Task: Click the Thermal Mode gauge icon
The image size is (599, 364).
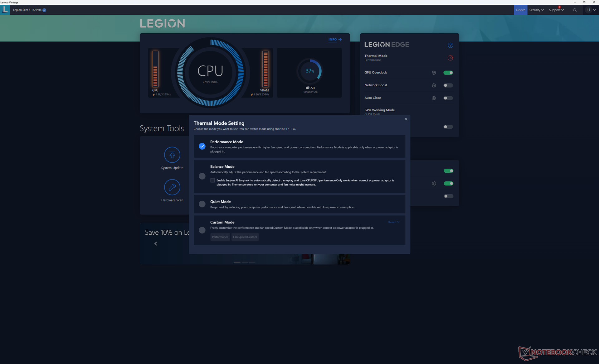Action: point(450,58)
